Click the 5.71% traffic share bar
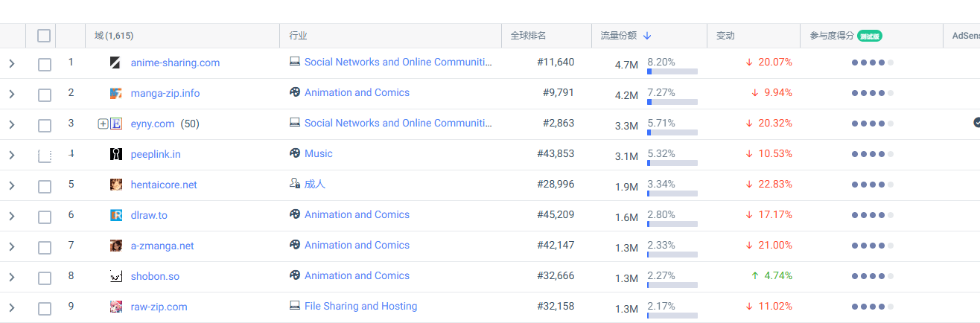The width and height of the screenshot is (980, 323). (x=672, y=132)
